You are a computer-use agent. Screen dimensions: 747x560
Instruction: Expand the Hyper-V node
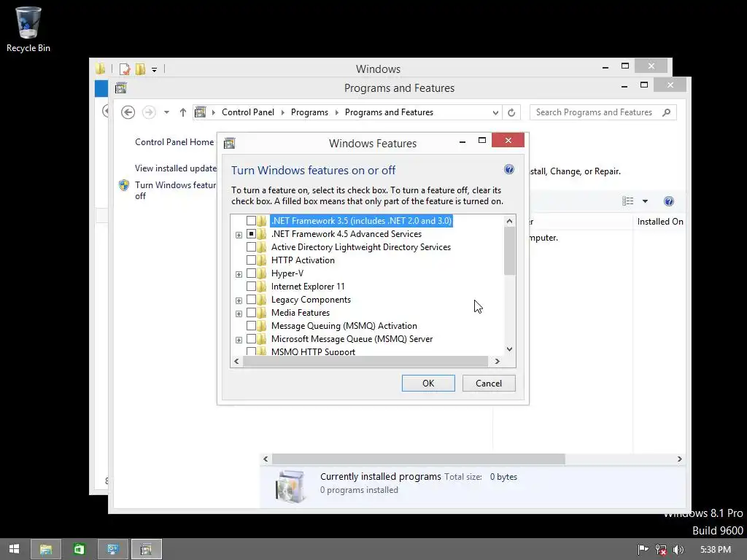(x=239, y=274)
